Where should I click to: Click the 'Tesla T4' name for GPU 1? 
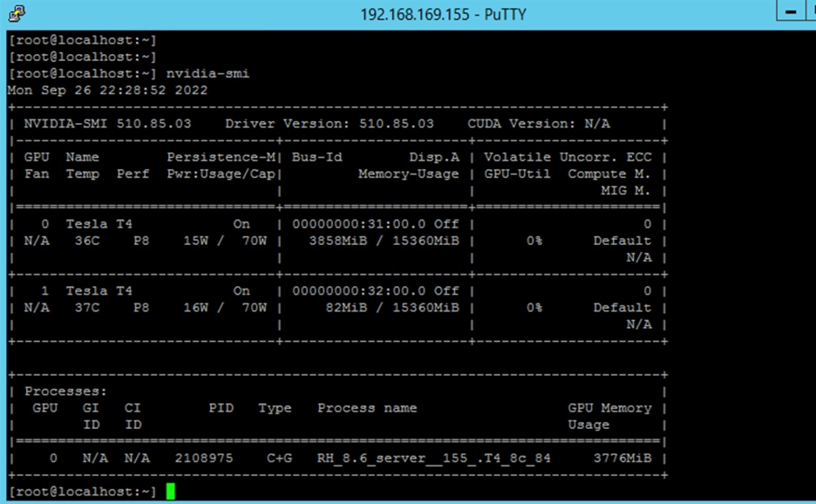99,291
